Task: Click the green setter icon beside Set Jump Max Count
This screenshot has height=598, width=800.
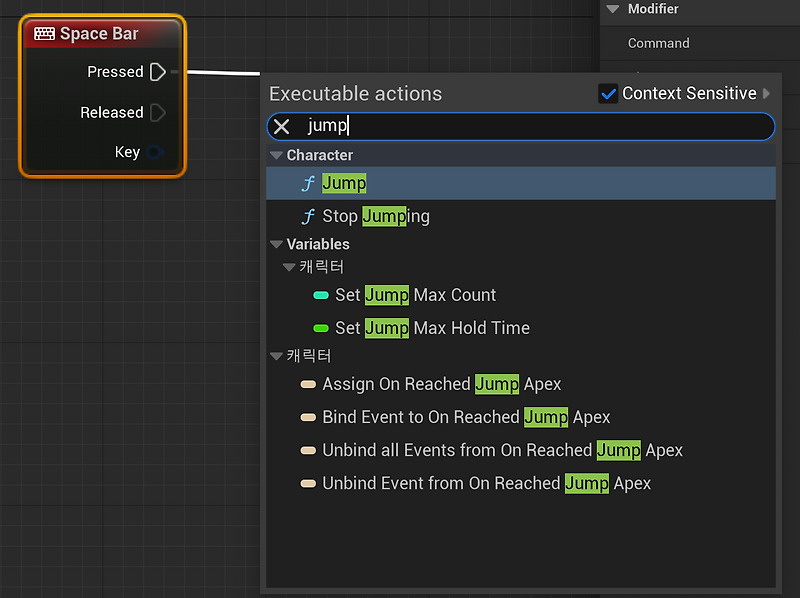Action: point(320,295)
